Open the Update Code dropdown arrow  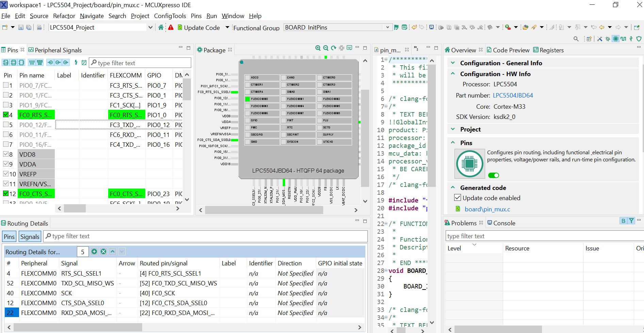coord(227,27)
